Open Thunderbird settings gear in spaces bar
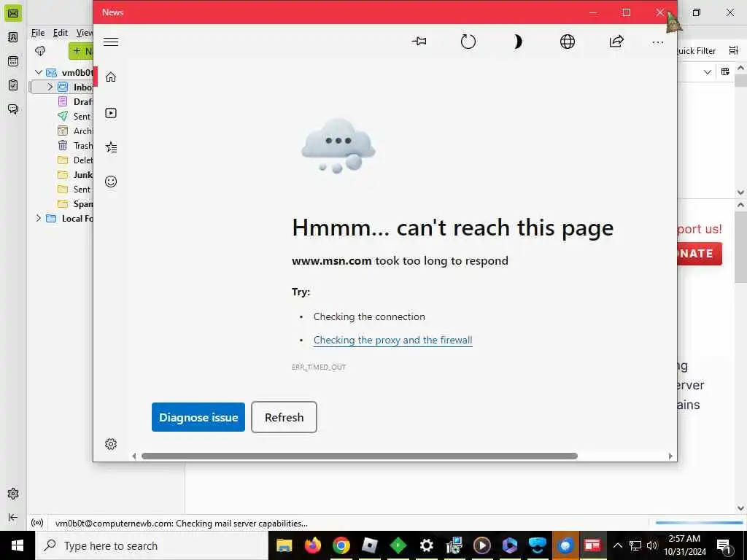This screenshot has height=560, width=747. pyautogui.click(x=13, y=494)
